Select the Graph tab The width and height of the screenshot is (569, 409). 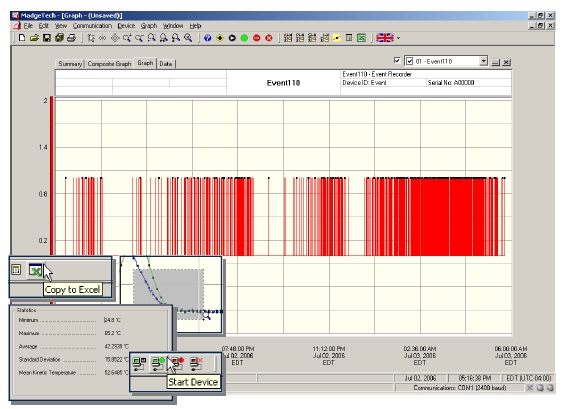[x=145, y=63]
